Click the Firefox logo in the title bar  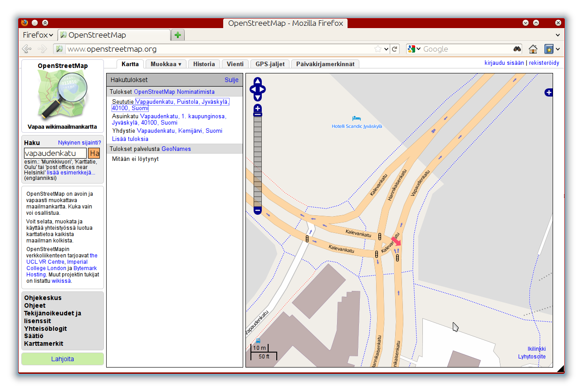click(24, 23)
